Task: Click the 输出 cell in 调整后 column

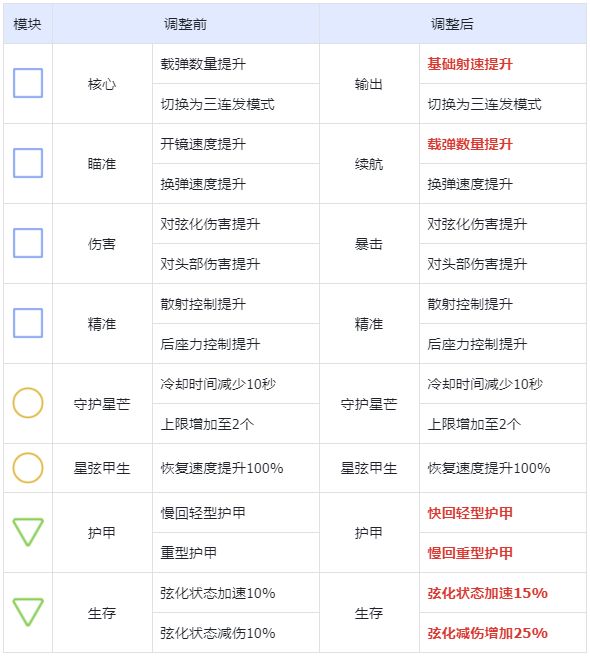Action: [x=369, y=84]
